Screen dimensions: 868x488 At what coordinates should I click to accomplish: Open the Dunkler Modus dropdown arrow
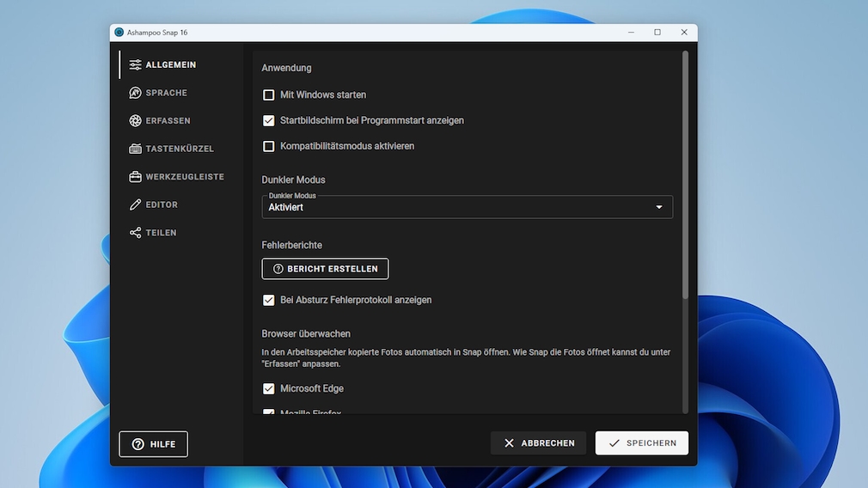pyautogui.click(x=659, y=207)
